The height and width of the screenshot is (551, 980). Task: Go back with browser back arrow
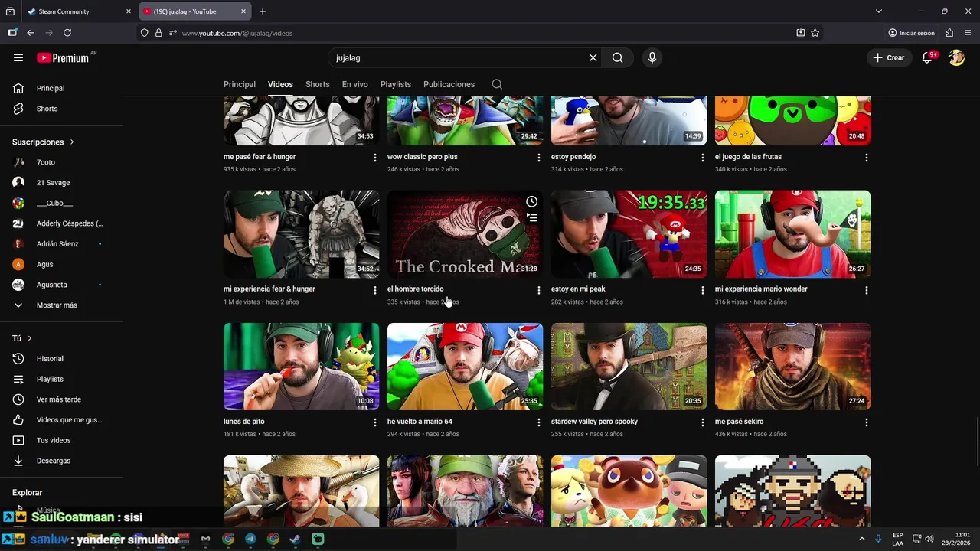(x=31, y=33)
